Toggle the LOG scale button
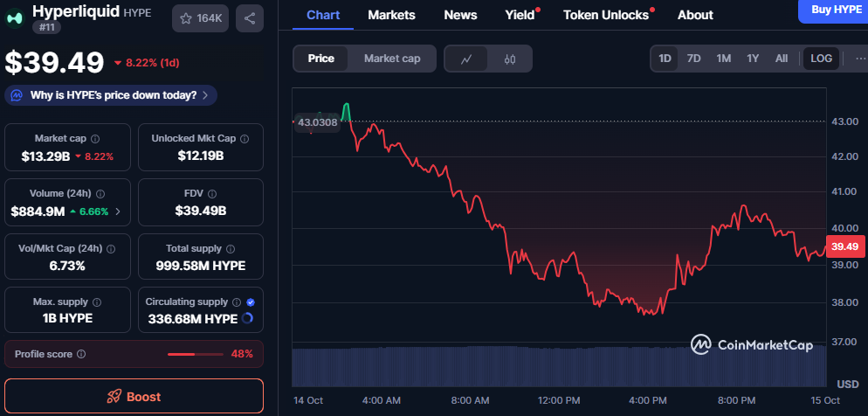Image resolution: width=868 pixels, height=416 pixels. 822,59
